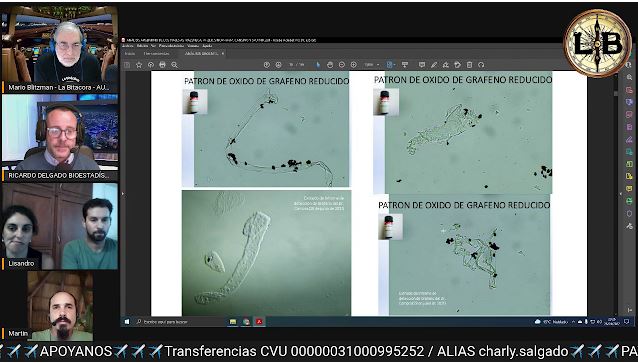Add a comment with the note icon
Image resolution: width=638 pixels, height=363 pixels.
click(x=422, y=65)
